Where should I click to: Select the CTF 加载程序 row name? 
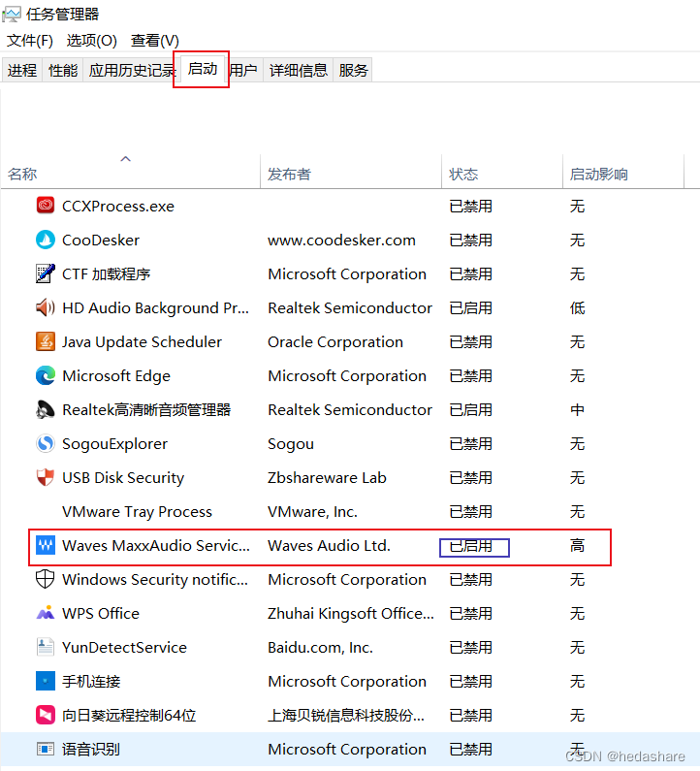(x=107, y=273)
